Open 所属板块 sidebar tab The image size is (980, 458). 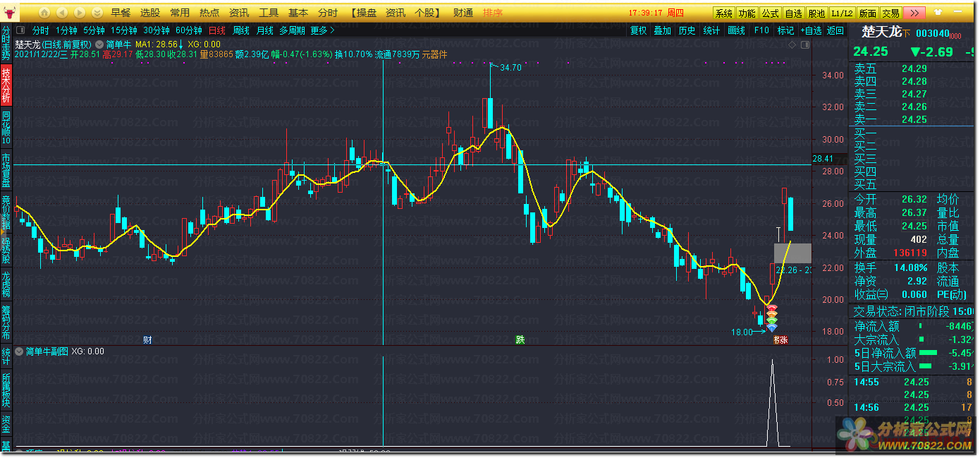coord(6,390)
